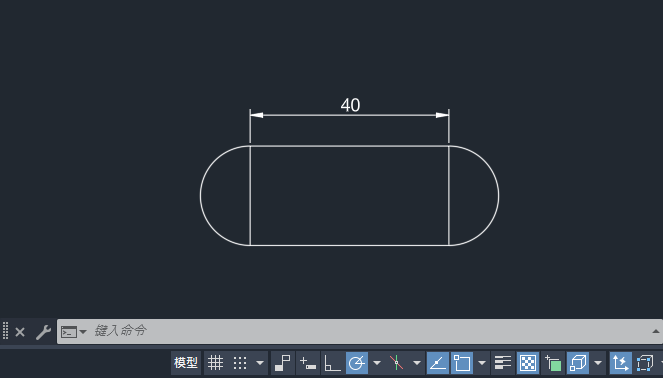
Task: Open command line customize wrench
Action: pyautogui.click(x=43, y=332)
